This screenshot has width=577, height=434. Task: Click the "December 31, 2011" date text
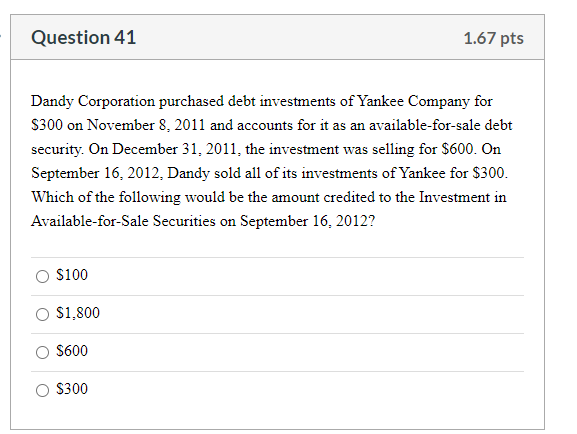click(x=176, y=149)
